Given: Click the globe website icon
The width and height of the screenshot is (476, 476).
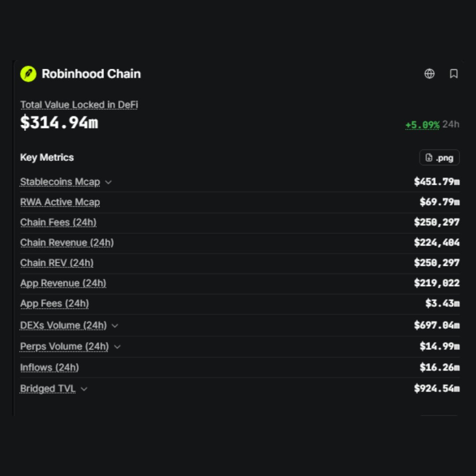Looking at the screenshot, I should coord(429,74).
